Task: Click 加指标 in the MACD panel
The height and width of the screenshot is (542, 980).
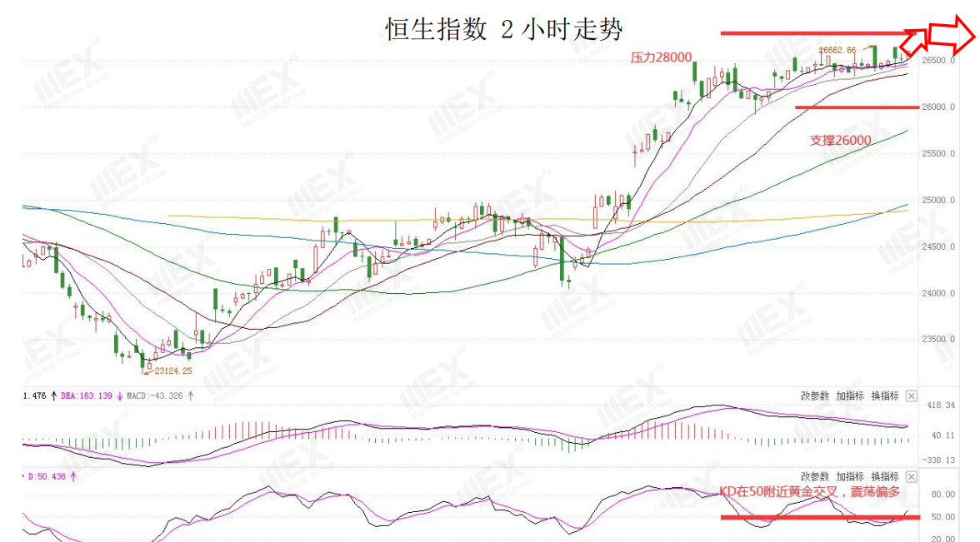Action: click(x=850, y=396)
